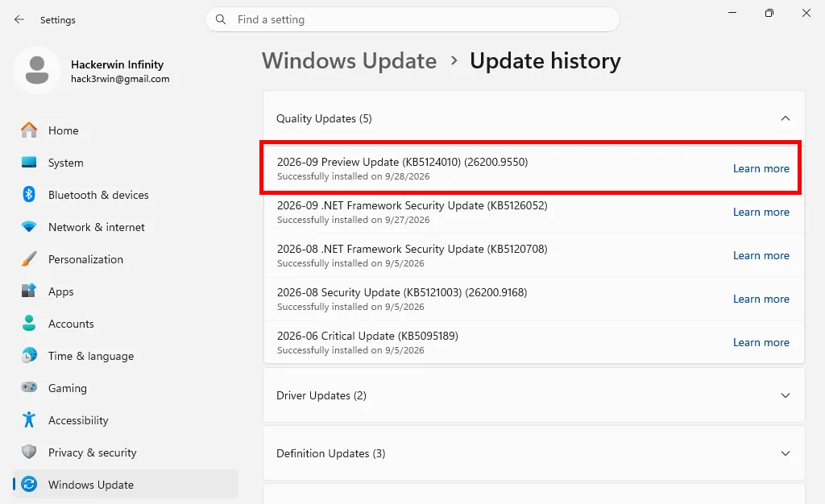This screenshot has width=825, height=504.
Task: Expand the Driver Updates section
Action: tap(785, 395)
